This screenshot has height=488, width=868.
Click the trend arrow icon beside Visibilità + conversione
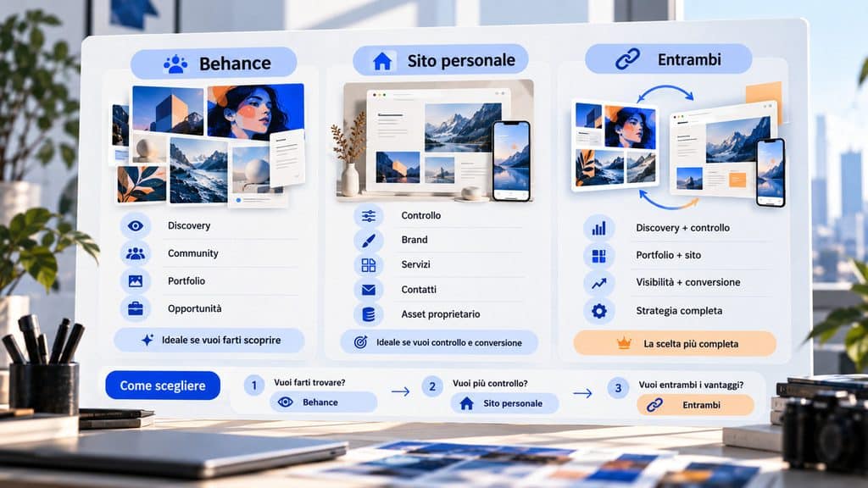(599, 283)
